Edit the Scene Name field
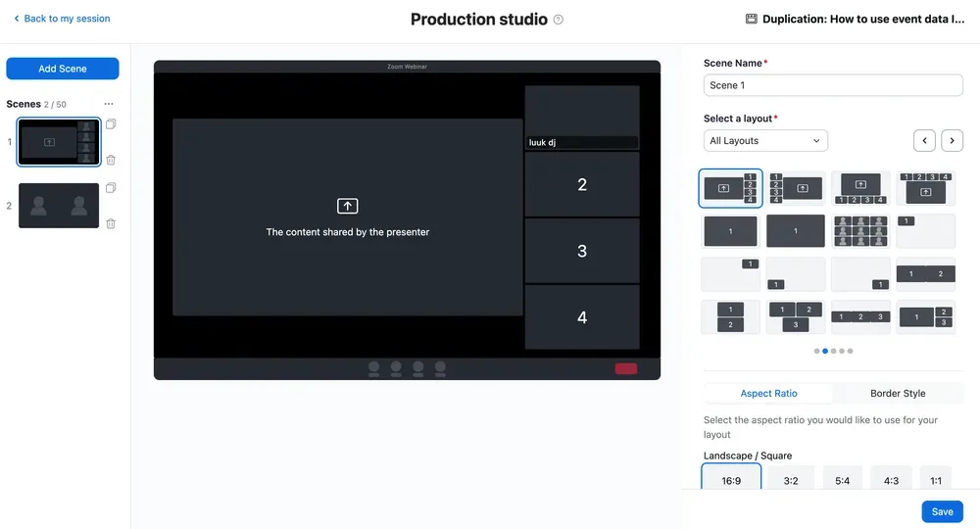 click(x=832, y=85)
